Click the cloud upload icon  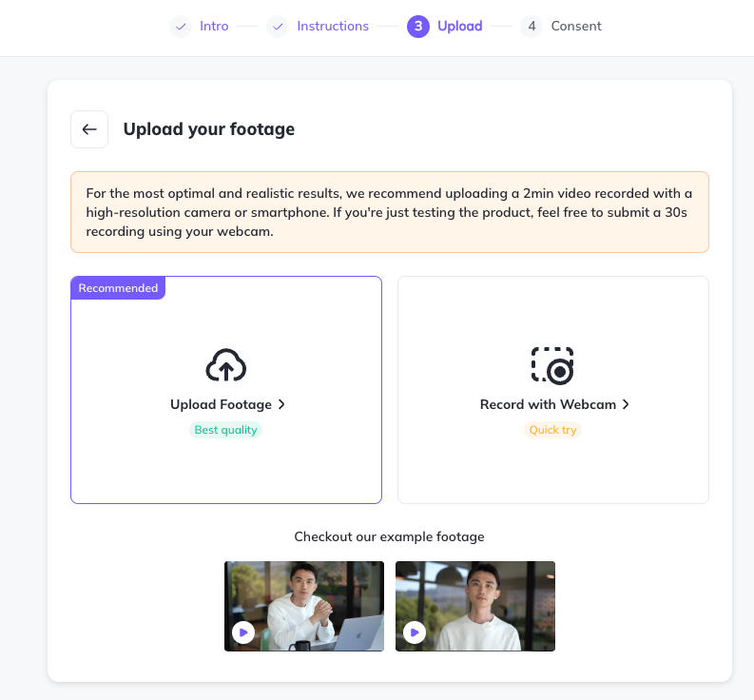coord(226,365)
